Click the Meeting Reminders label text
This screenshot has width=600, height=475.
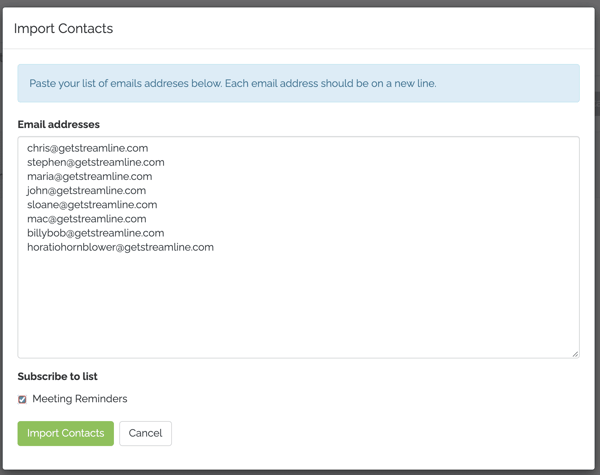(80, 399)
